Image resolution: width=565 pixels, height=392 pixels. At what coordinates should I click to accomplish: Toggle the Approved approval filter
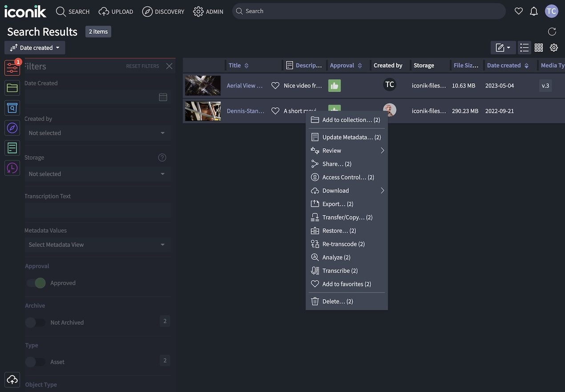coord(36,283)
